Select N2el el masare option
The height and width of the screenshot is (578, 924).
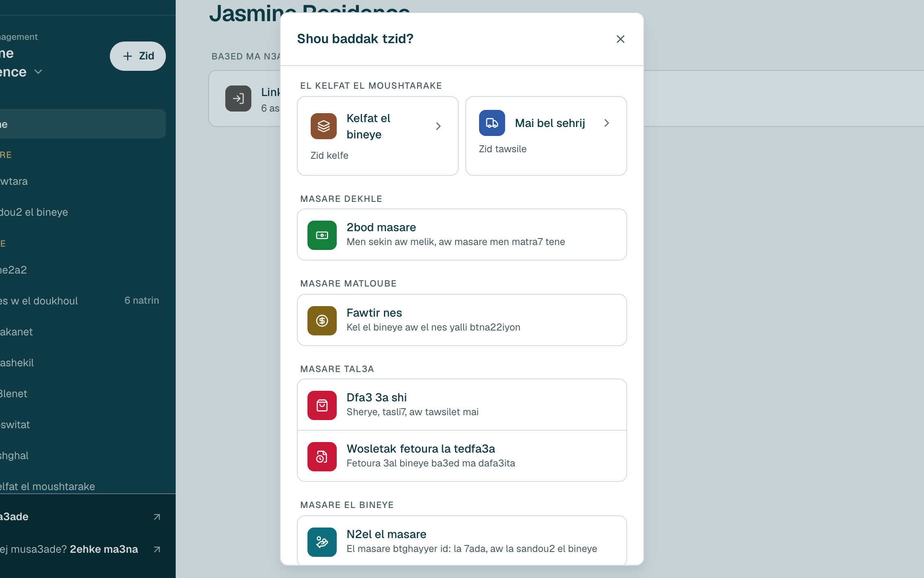462,541
